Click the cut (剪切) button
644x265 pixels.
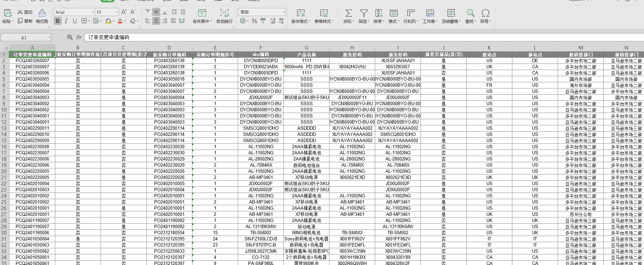pyautogui.click(x=25, y=12)
